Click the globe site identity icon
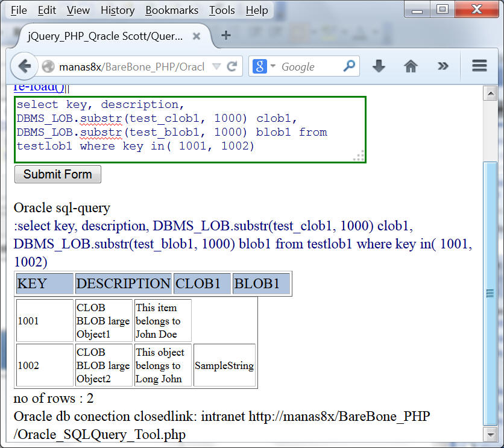Image resolution: width=504 pixels, height=448 pixels. pyautogui.click(x=48, y=67)
